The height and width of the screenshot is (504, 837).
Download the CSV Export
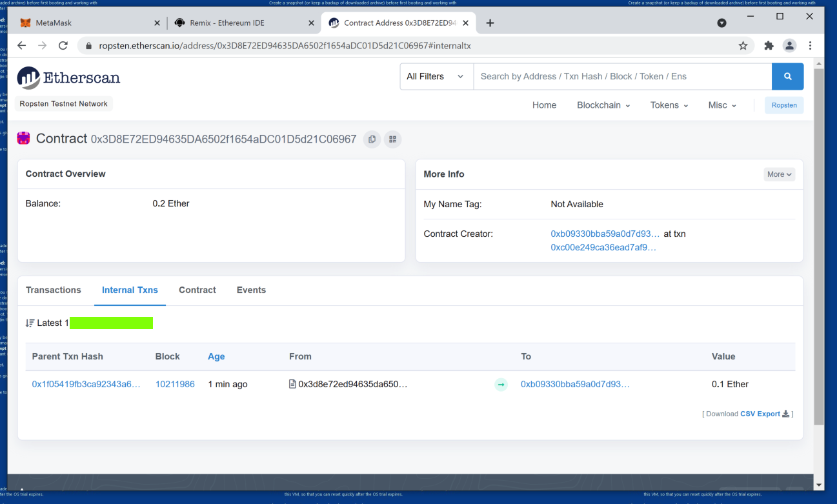click(760, 414)
